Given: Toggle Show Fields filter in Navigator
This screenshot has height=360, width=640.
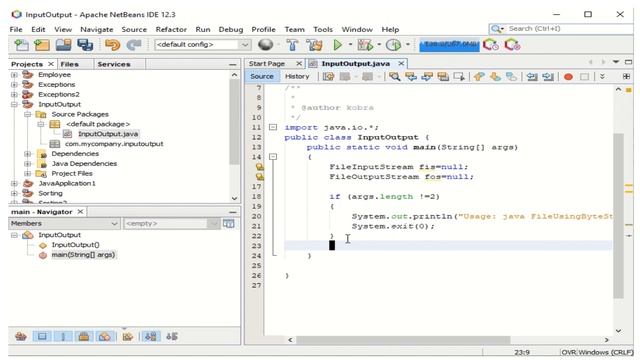Looking at the screenshot, I should 42,337.
